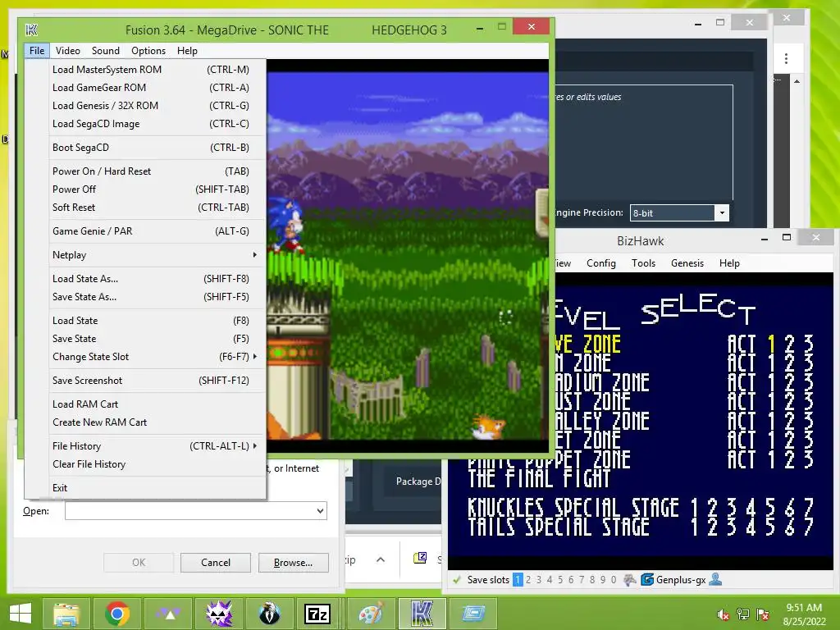Open BizHawk Genesis menu
The image size is (840, 630).
point(687,263)
